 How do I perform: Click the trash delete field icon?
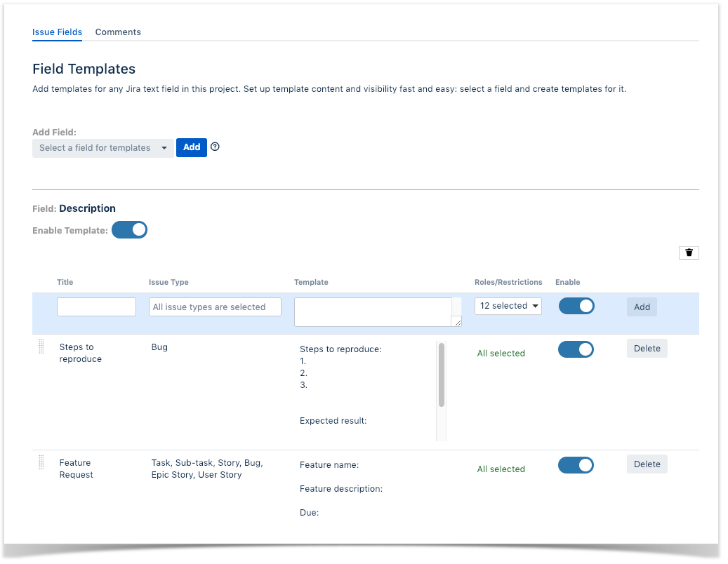689,253
